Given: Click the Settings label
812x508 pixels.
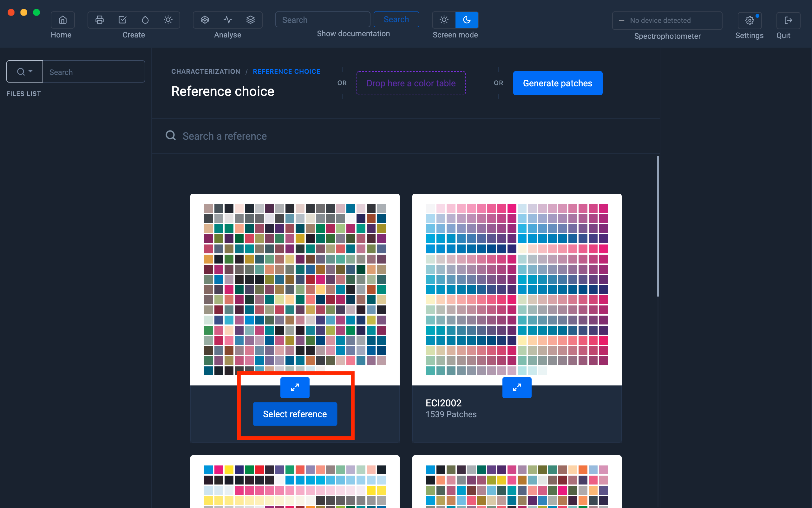Looking at the screenshot, I should tap(749, 36).
